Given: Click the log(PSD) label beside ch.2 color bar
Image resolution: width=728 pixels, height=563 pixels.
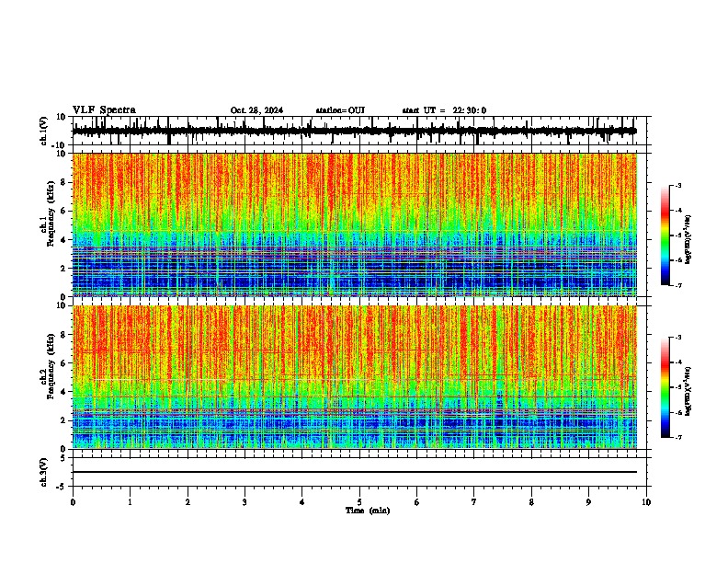Looking at the screenshot, I should pyautogui.click(x=688, y=391).
